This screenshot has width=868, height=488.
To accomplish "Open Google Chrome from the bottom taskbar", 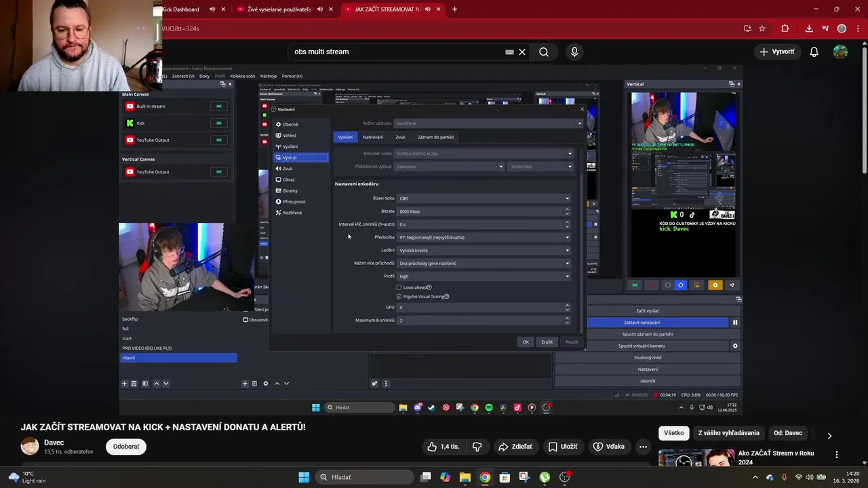I will (485, 477).
